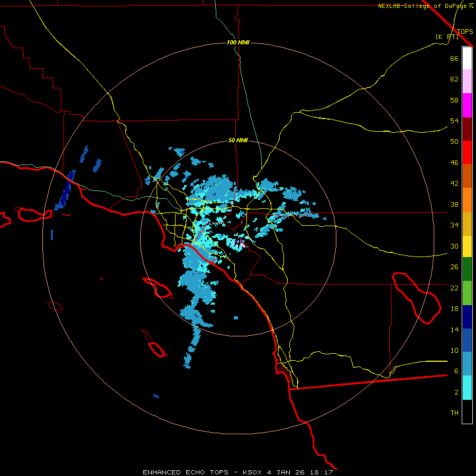The width and height of the screenshot is (476, 476).
Task: Click the cyan legend swatch
Action: click(467, 388)
